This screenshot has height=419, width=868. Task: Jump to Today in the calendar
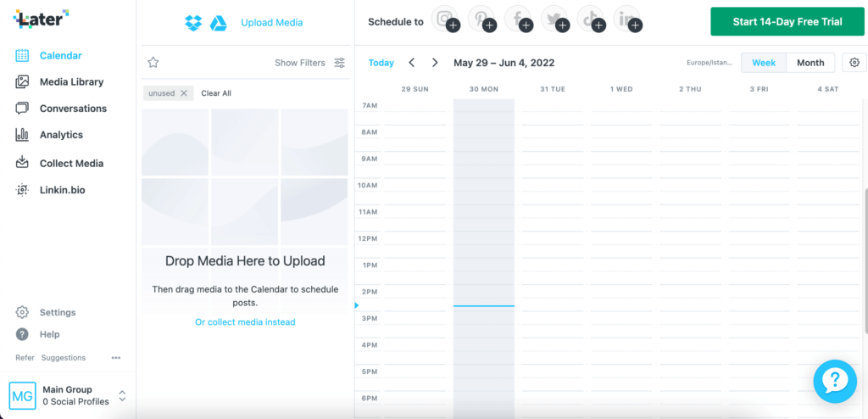click(x=381, y=63)
